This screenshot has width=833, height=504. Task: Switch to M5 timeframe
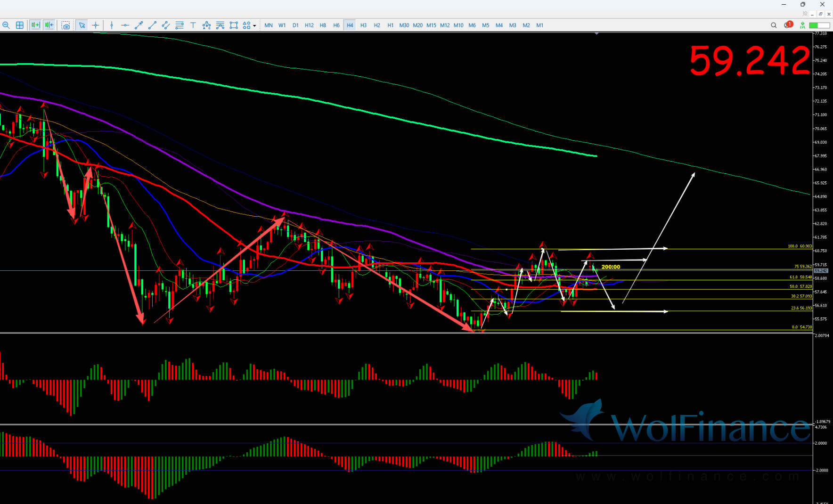(486, 25)
